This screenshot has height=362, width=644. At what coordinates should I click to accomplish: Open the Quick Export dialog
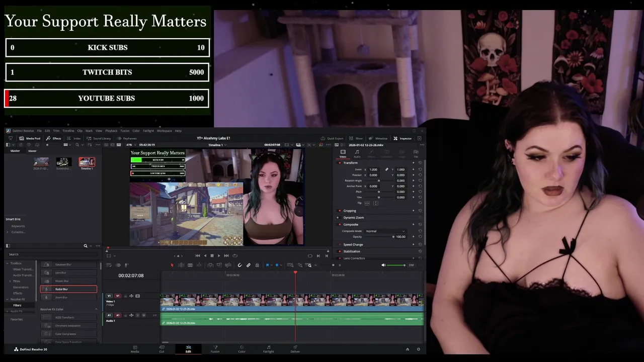coord(332,138)
